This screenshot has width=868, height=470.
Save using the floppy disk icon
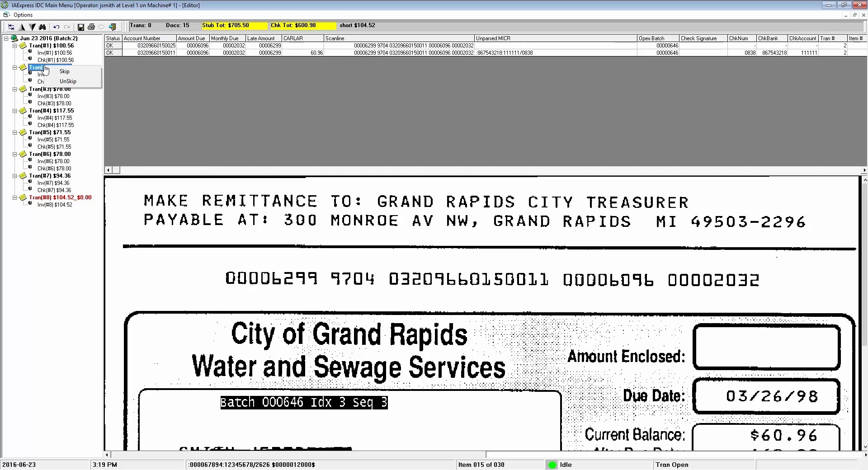coord(81,27)
